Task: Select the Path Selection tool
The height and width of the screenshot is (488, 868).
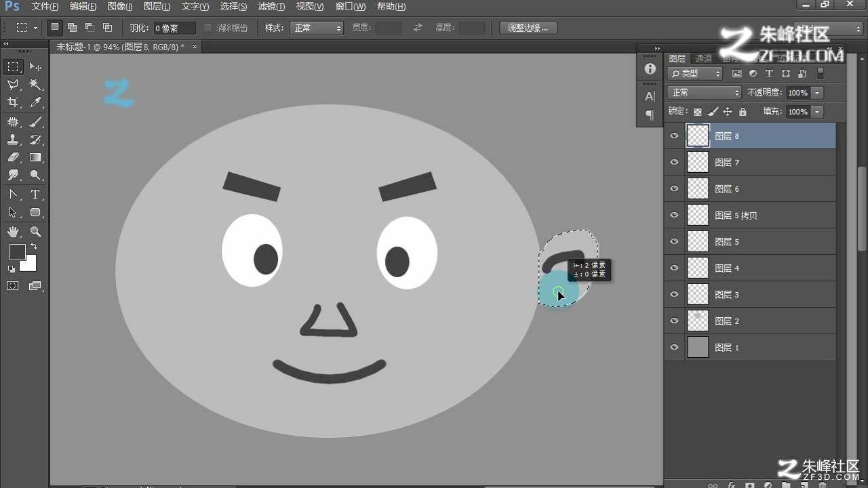Action: (x=13, y=212)
